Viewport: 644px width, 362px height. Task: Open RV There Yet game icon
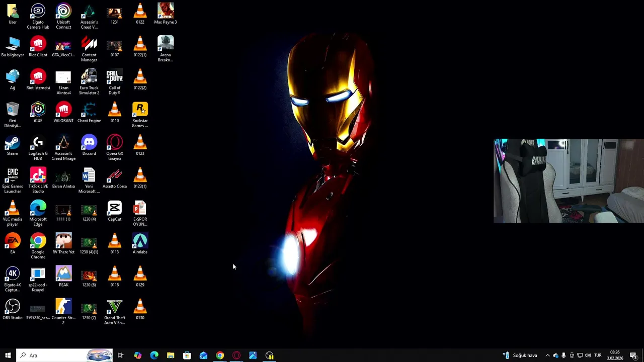click(x=63, y=244)
